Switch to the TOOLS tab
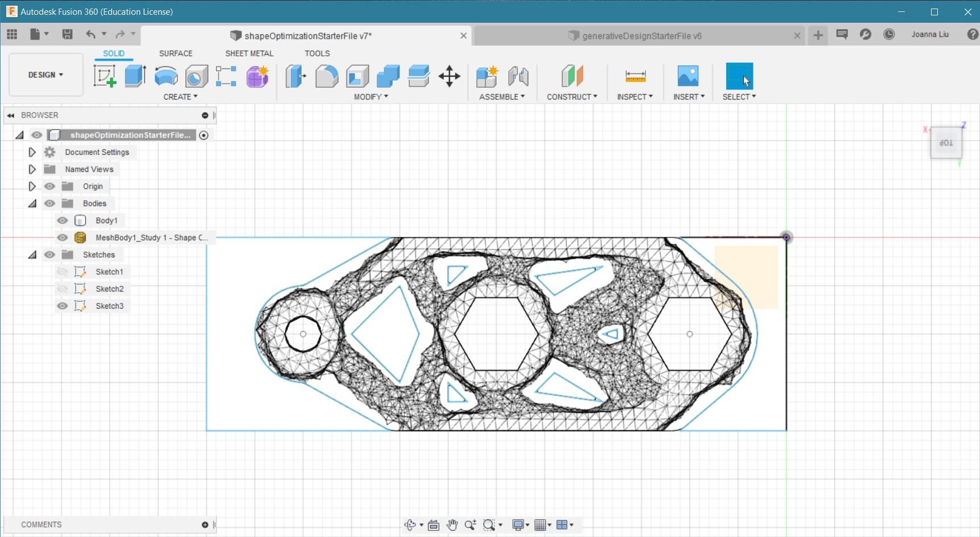Viewport: 980px width, 537px height. (317, 54)
